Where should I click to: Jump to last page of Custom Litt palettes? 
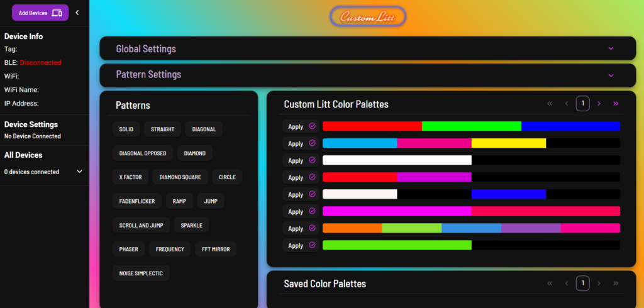[x=616, y=104]
